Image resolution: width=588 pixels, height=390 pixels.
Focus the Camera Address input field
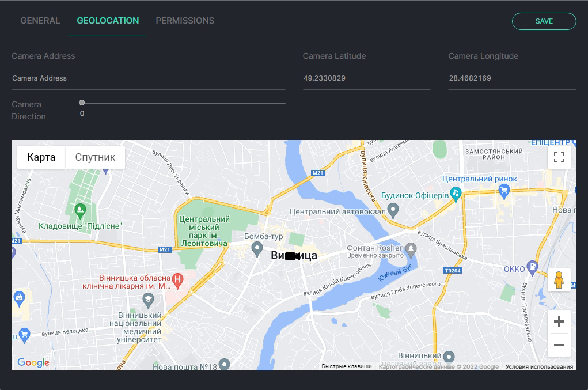(149, 78)
